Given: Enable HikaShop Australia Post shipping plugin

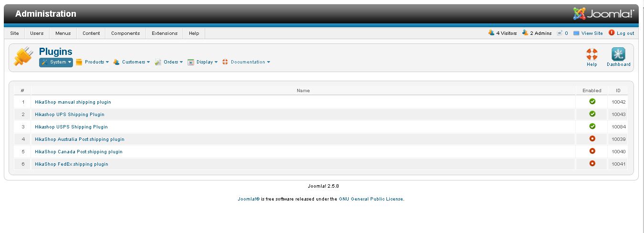Looking at the screenshot, I should (x=592, y=139).
